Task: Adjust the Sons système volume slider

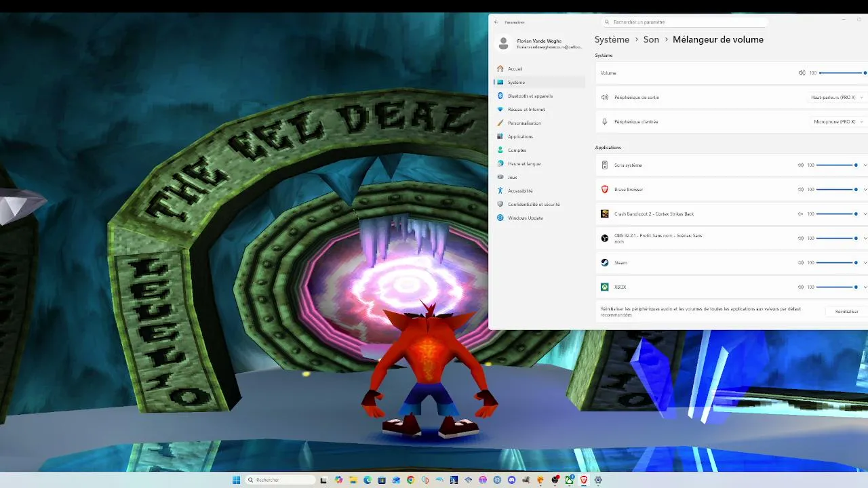Action: (x=837, y=165)
